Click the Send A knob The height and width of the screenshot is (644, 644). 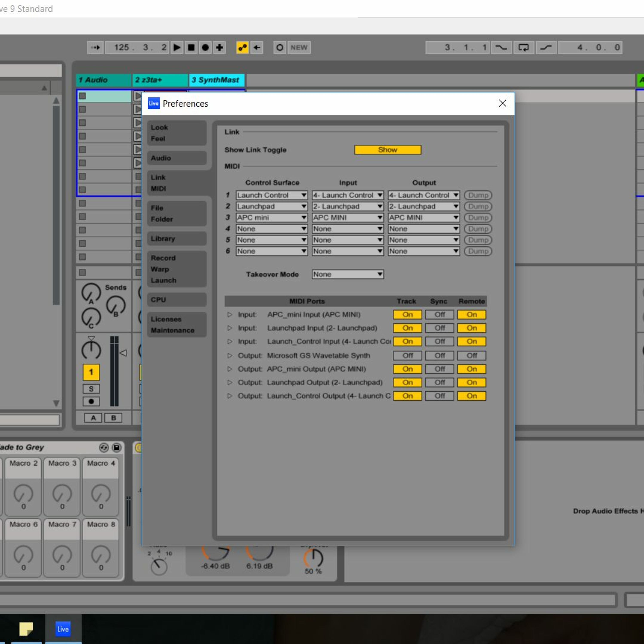pyautogui.click(x=91, y=293)
